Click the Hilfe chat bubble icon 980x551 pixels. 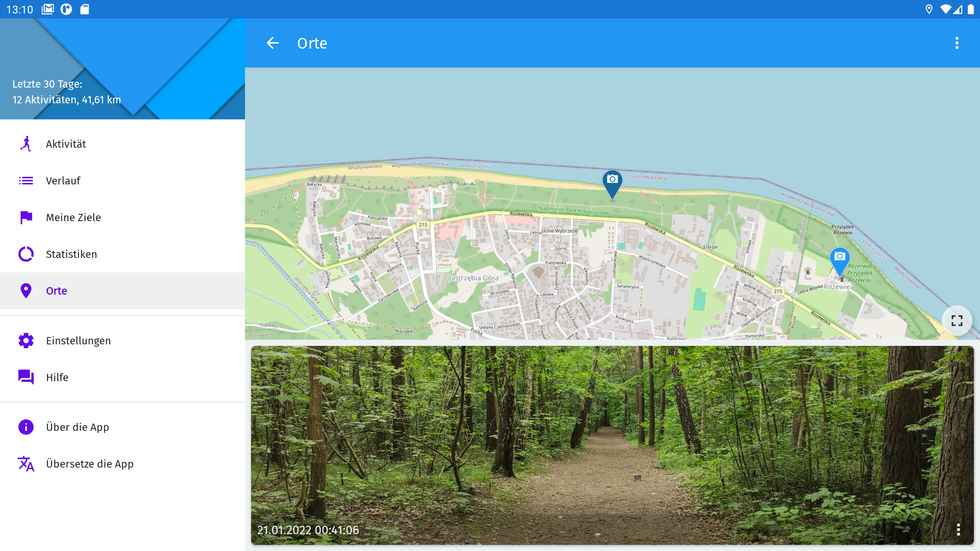coord(26,377)
